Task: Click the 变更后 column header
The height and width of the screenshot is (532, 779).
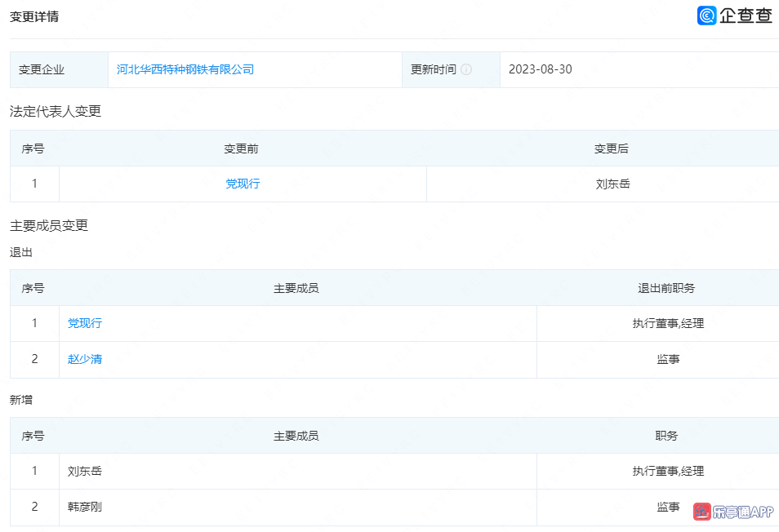Action: (x=612, y=149)
